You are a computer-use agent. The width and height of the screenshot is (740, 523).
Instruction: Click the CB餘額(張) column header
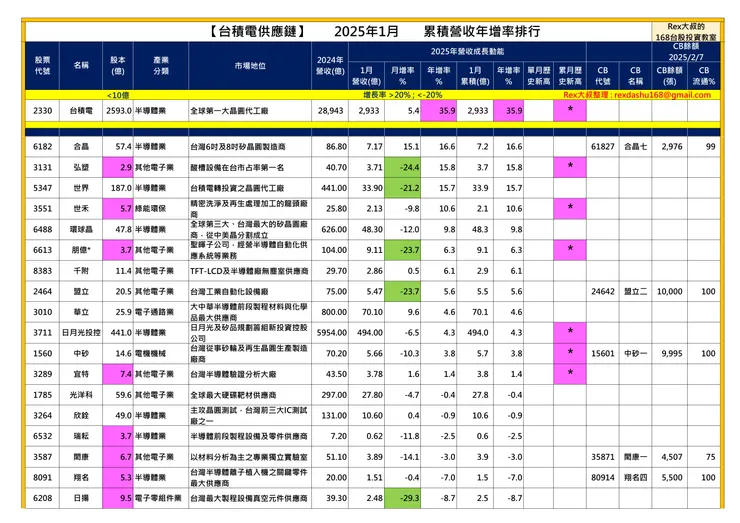(669, 76)
